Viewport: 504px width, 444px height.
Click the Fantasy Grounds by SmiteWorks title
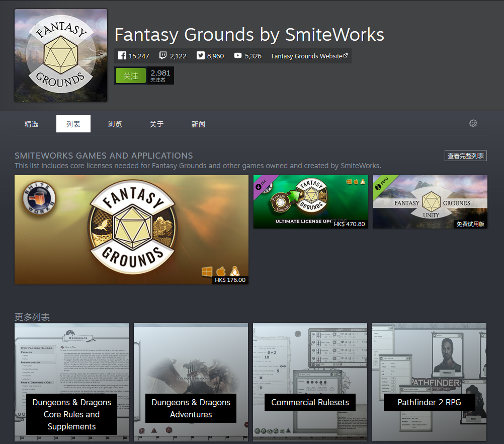coord(249,34)
